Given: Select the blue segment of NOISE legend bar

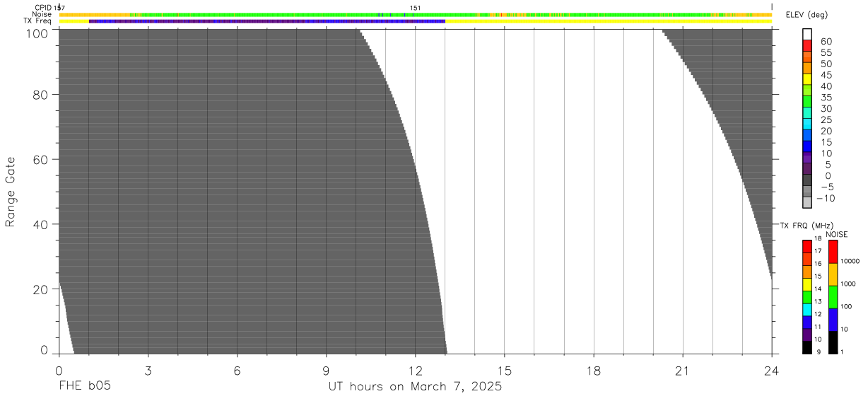Looking at the screenshot, I should tap(833, 320).
